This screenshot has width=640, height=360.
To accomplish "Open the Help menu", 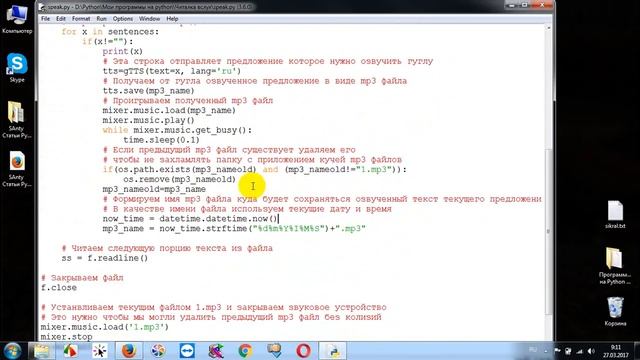I will click(x=172, y=19).
